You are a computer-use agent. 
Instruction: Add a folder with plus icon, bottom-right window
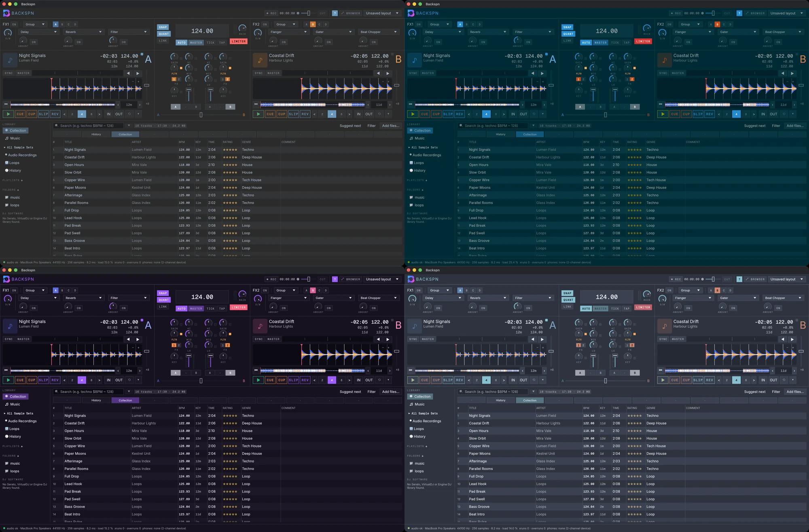[x=422, y=456]
